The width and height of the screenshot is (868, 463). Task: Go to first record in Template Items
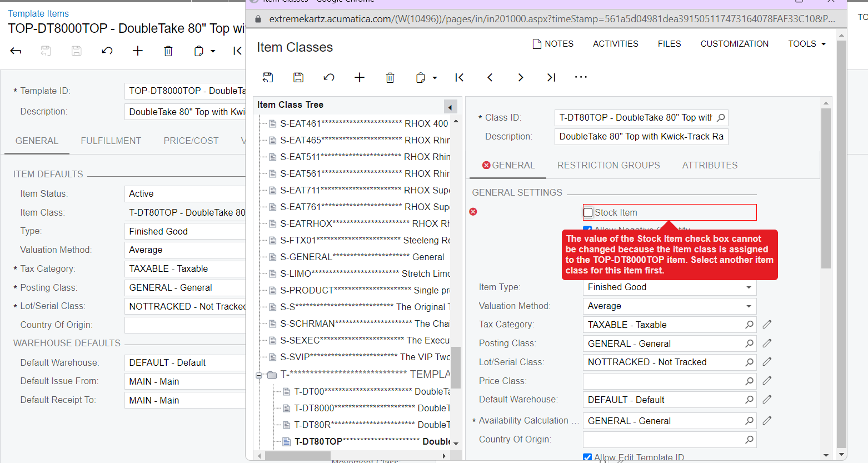[x=238, y=51]
